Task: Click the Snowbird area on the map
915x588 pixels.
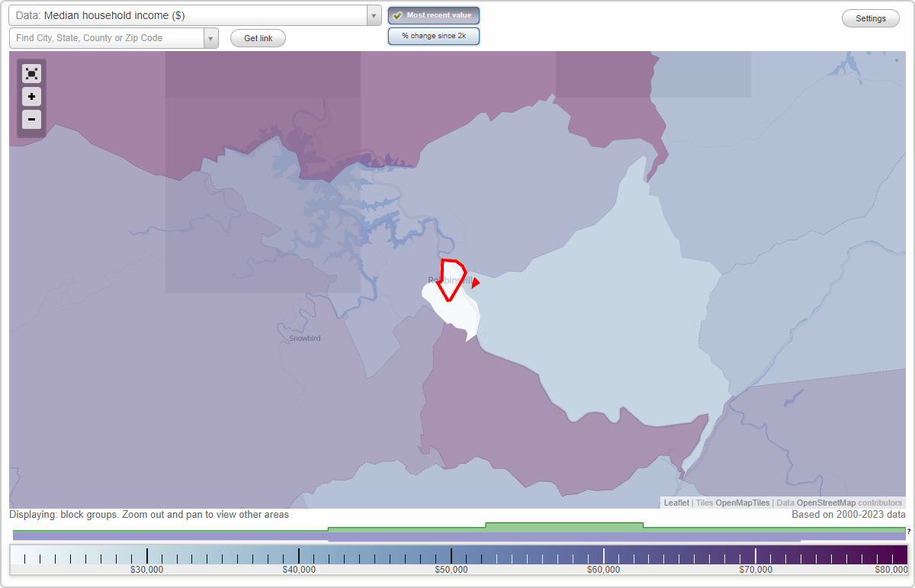Action: pyautogui.click(x=303, y=338)
